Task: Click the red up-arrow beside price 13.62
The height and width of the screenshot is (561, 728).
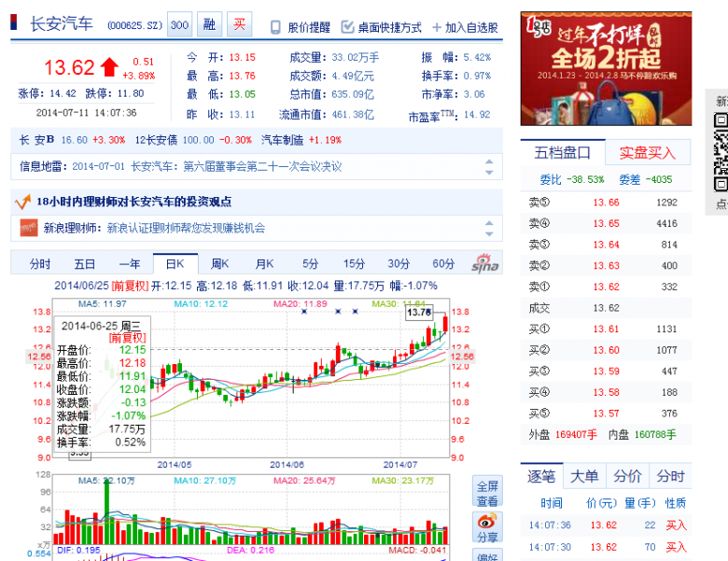Action: click(x=109, y=67)
